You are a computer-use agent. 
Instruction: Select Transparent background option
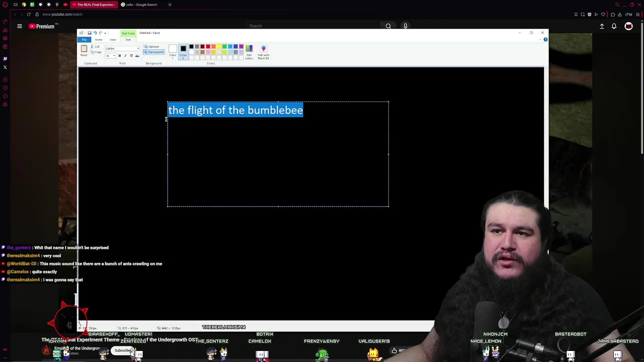click(153, 52)
